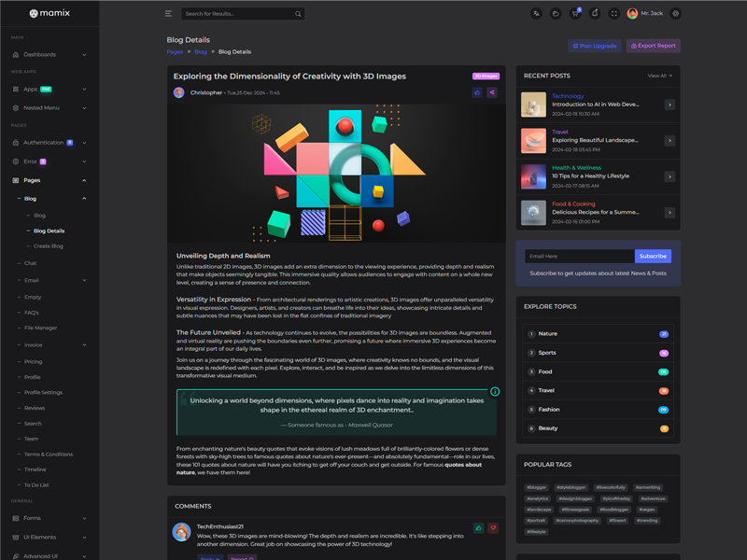The height and width of the screenshot is (560, 747).
Task: Open the Chat page in sidebar
Action: tap(31, 263)
